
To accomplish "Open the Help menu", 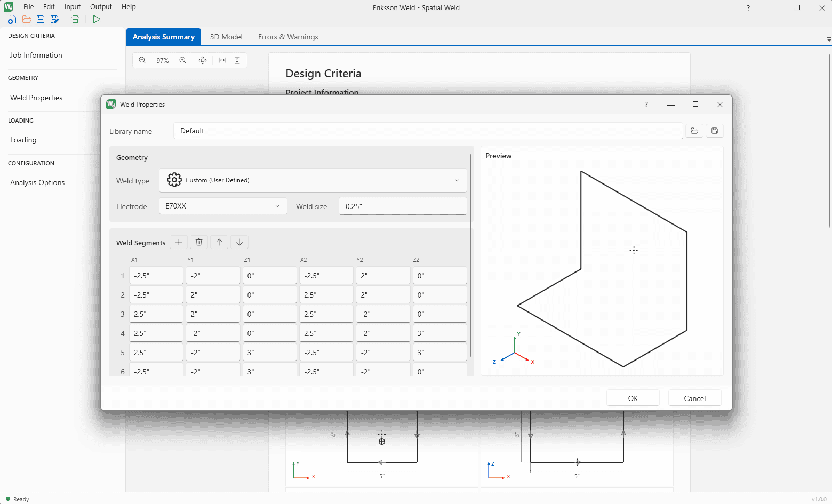I will pyautogui.click(x=129, y=7).
